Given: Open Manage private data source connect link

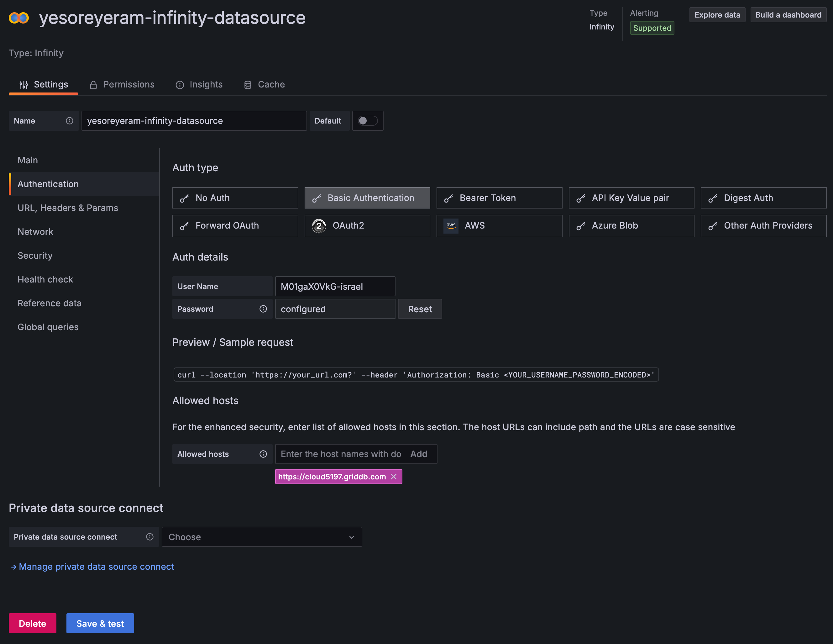Looking at the screenshot, I should click(96, 567).
